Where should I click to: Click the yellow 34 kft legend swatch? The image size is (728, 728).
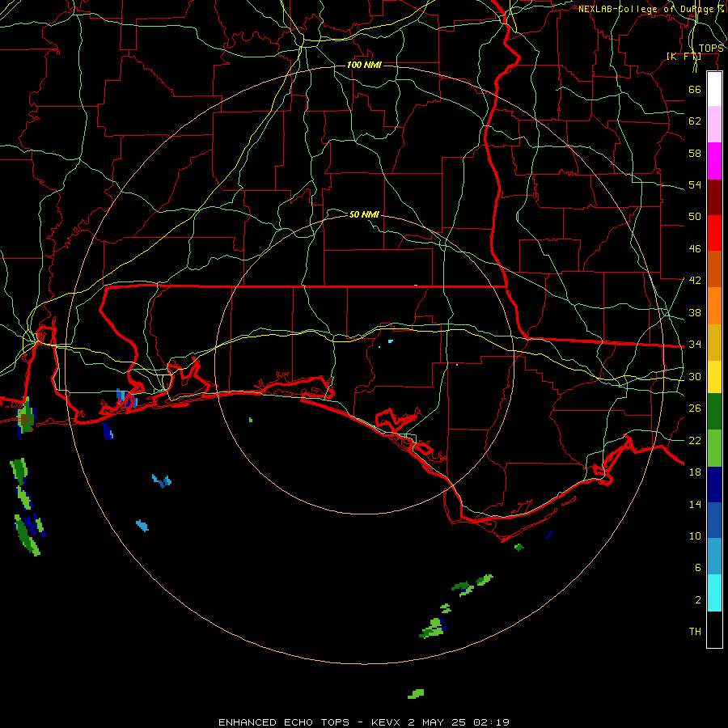(x=714, y=376)
